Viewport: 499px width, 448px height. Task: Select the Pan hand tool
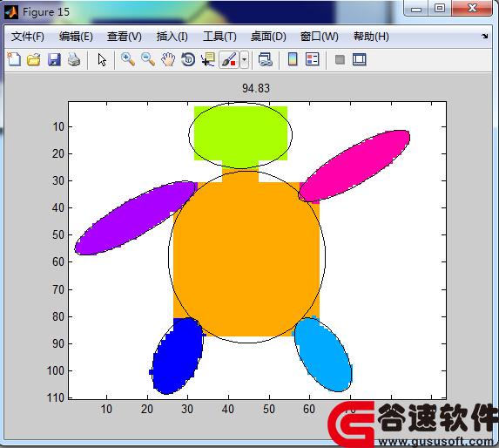click(168, 59)
